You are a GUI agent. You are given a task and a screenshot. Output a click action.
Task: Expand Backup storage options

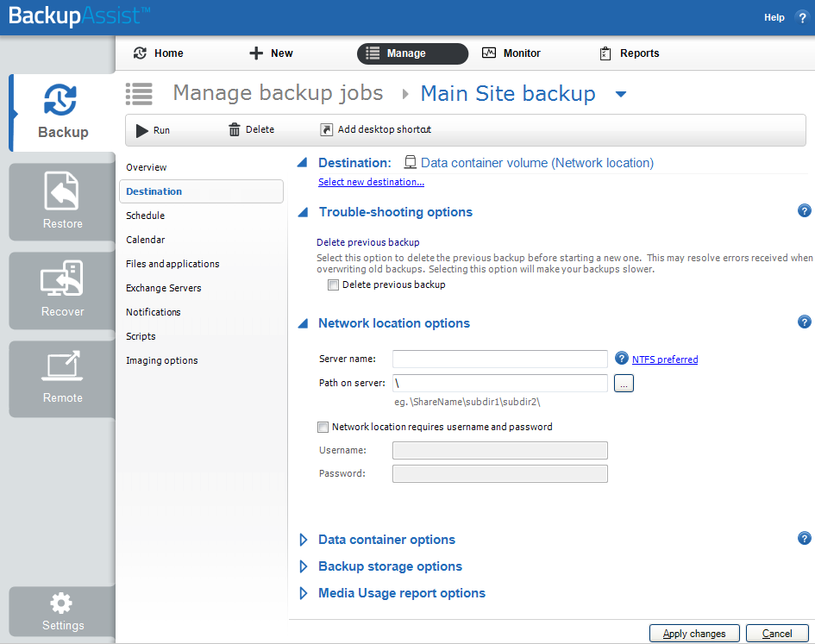[303, 566]
